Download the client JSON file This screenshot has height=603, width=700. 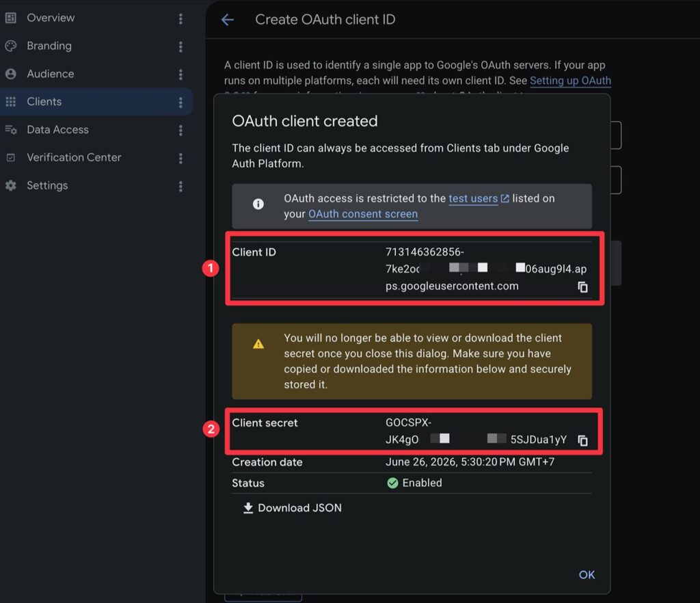[293, 508]
